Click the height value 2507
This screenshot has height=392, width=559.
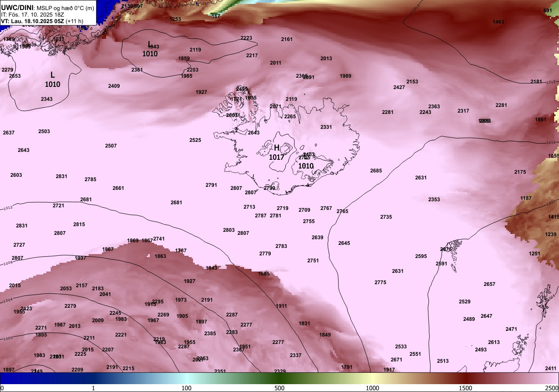(x=111, y=146)
